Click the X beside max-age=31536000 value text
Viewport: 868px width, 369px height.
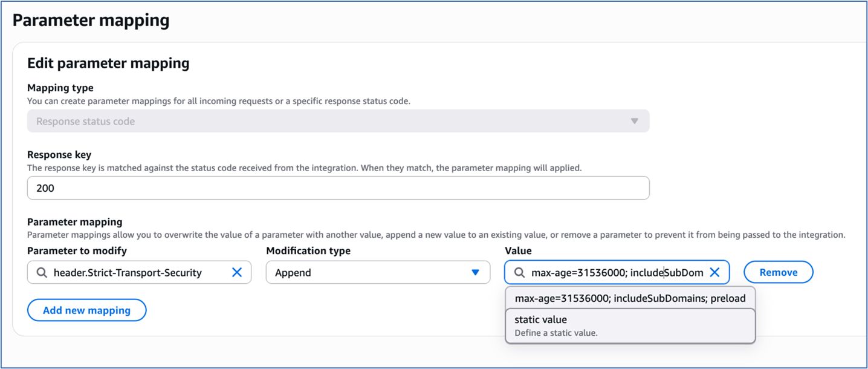click(x=714, y=272)
